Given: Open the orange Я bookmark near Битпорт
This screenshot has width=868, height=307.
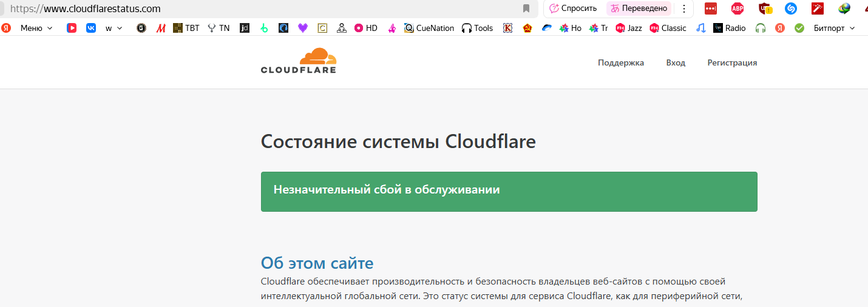Looking at the screenshot, I should click(x=780, y=28).
